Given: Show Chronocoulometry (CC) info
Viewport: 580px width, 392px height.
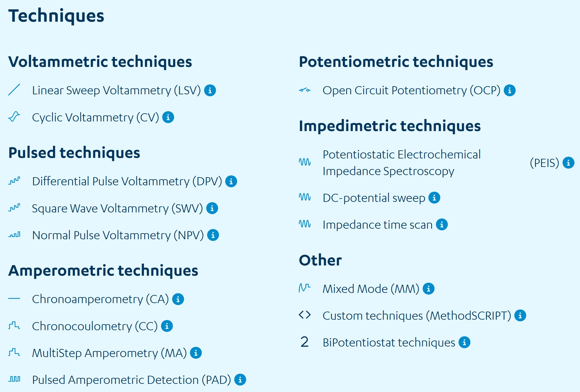Looking at the screenshot, I should tap(167, 326).
